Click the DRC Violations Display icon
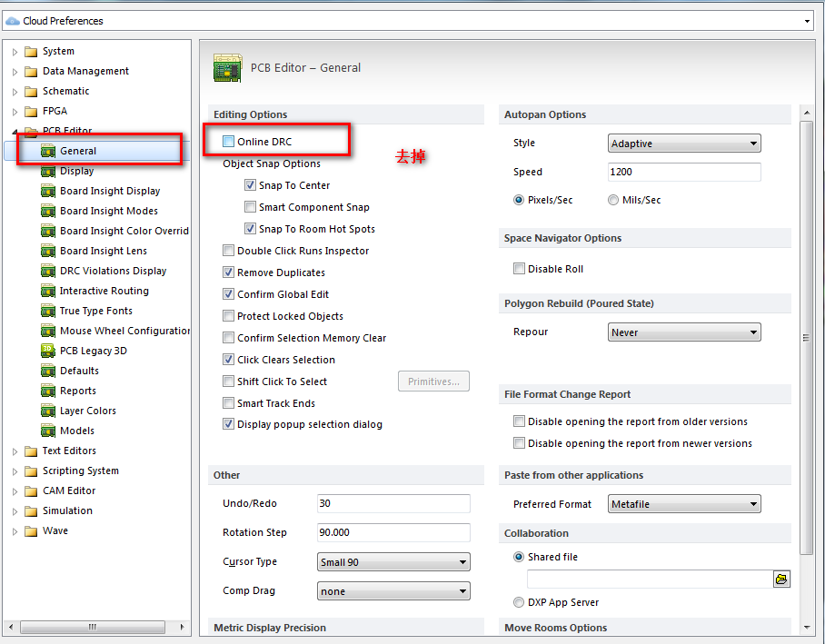 pos(47,271)
